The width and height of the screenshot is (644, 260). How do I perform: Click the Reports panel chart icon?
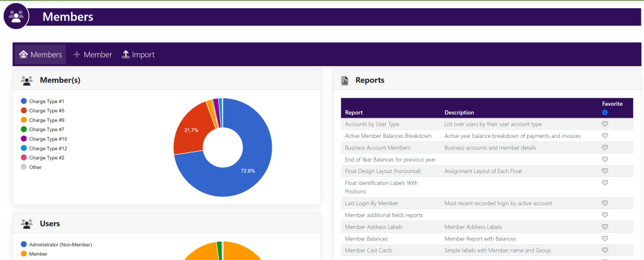[x=345, y=81]
